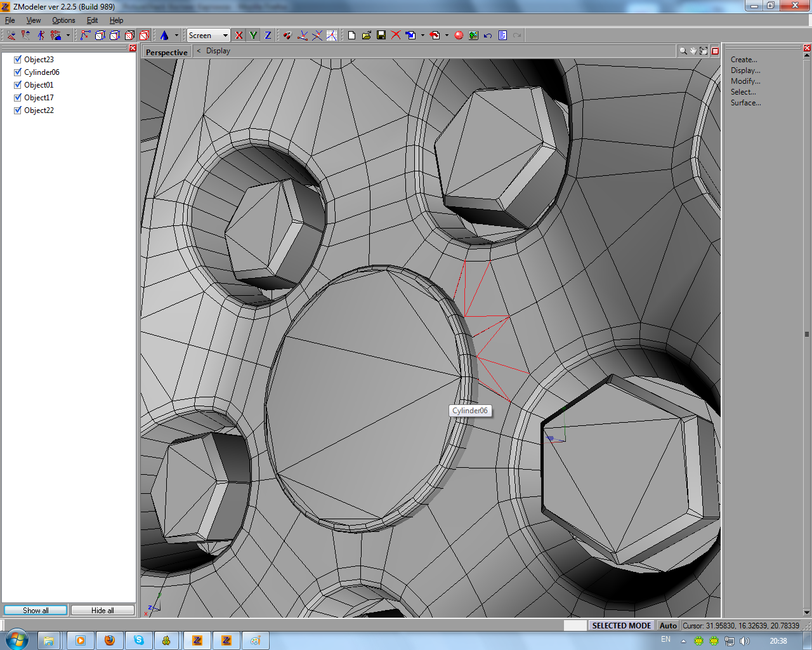Click the viewport zoom magnifier icon
This screenshot has width=812, height=650.
[683, 51]
